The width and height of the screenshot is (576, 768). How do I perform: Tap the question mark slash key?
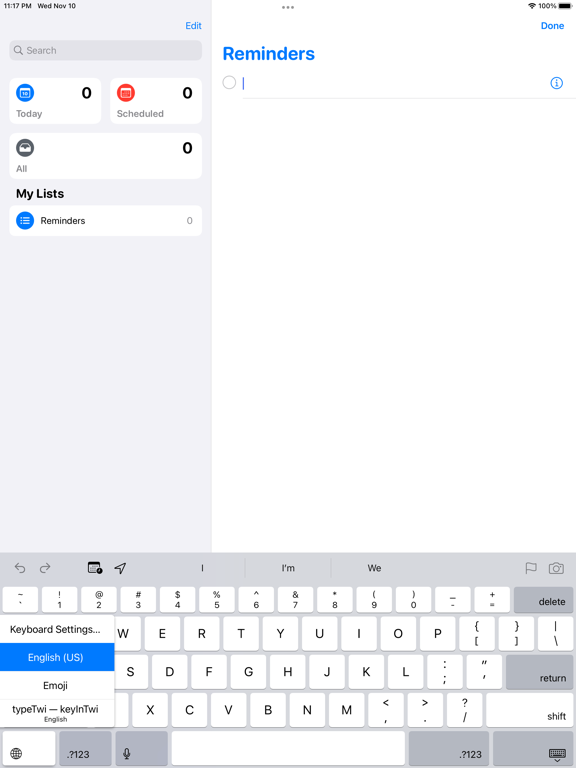tap(464, 710)
